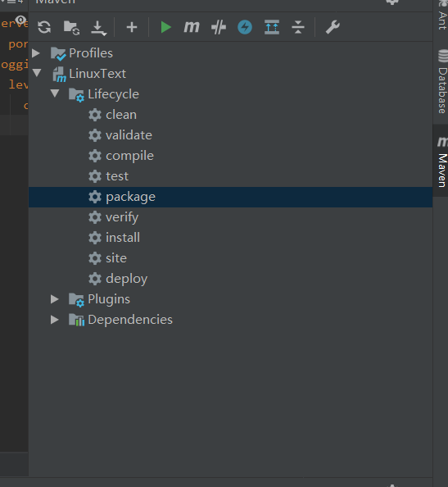Click gear icon next to clean
Image resolution: width=448 pixels, height=487 pixels.
(95, 115)
